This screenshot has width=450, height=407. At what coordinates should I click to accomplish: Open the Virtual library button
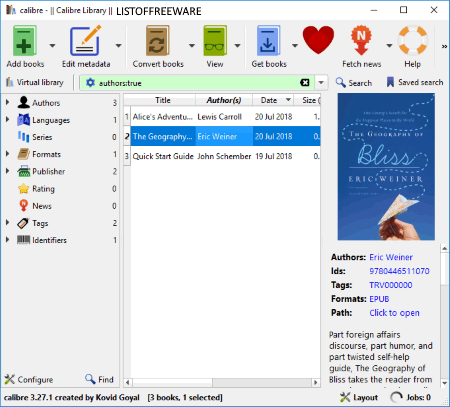35,82
